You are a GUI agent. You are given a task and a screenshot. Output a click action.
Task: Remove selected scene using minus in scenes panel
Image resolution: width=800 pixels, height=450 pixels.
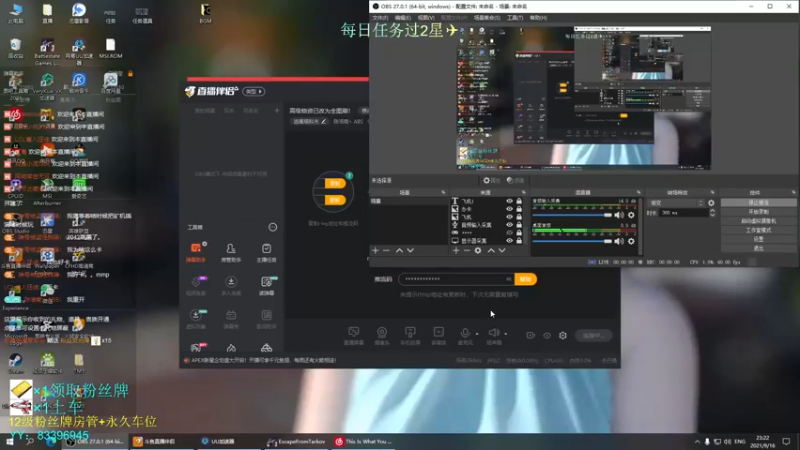coord(386,251)
